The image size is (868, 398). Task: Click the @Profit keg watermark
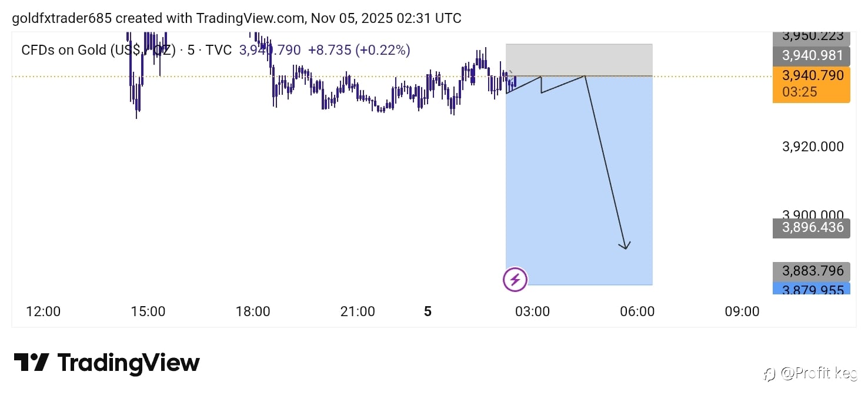[810, 373]
